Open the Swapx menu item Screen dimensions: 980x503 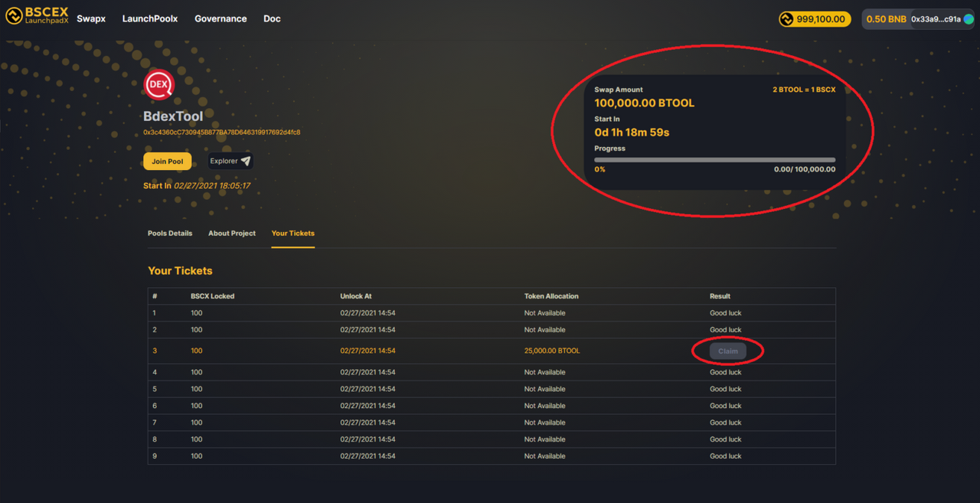pos(91,18)
